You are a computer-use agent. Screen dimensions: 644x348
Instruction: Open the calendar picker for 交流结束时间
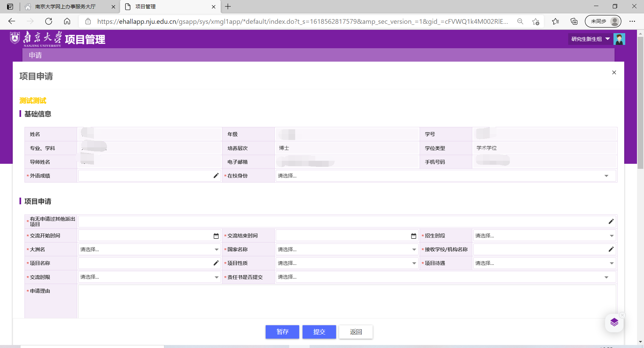click(x=414, y=236)
